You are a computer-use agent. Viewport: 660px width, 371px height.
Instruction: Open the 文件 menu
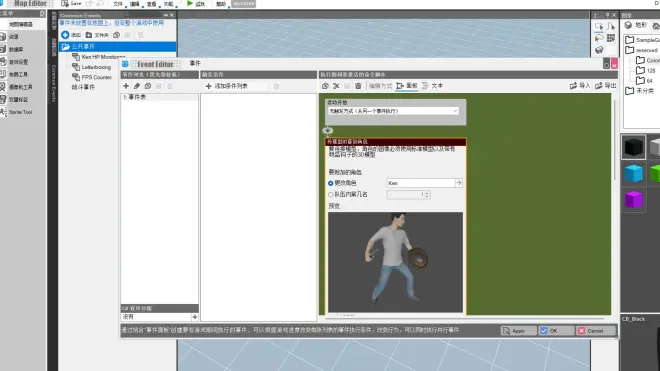(118, 4)
